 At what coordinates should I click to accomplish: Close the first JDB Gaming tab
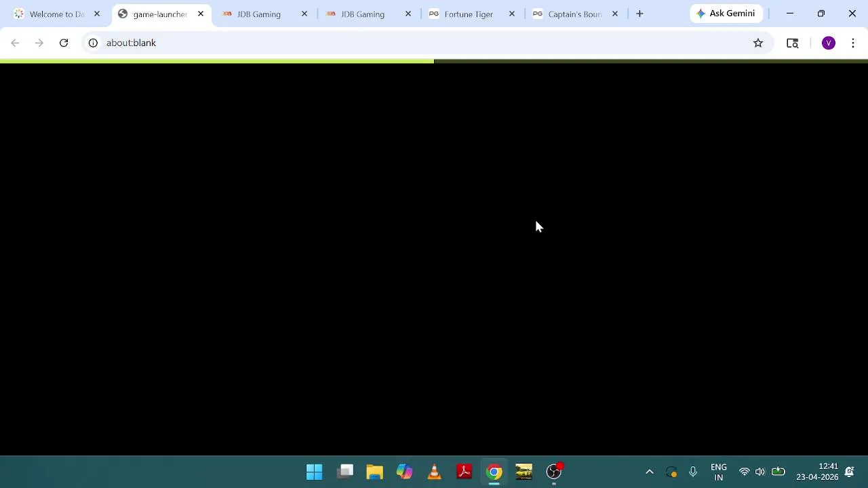pos(304,14)
